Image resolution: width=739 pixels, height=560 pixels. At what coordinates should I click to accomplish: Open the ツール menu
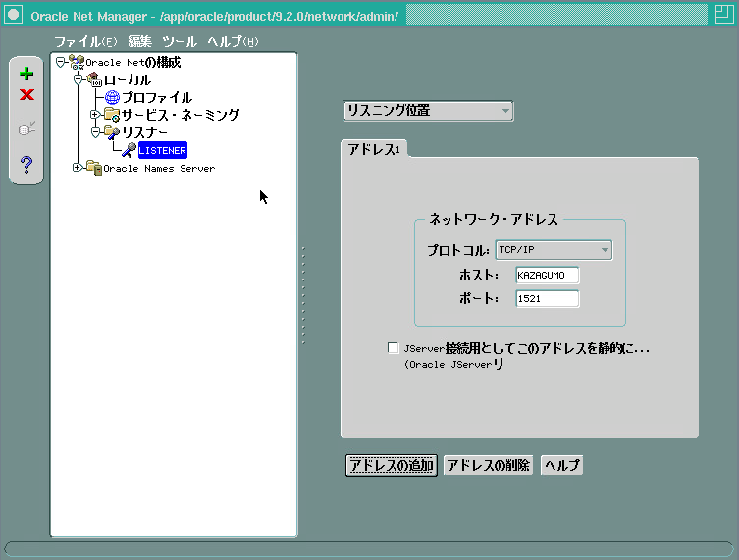180,41
